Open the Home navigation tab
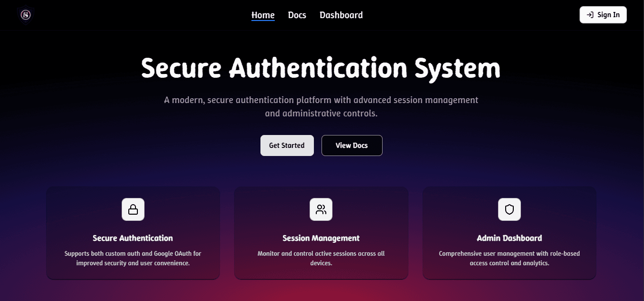Image resolution: width=644 pixels, height=301 pixels. click(x=263, y=15)
